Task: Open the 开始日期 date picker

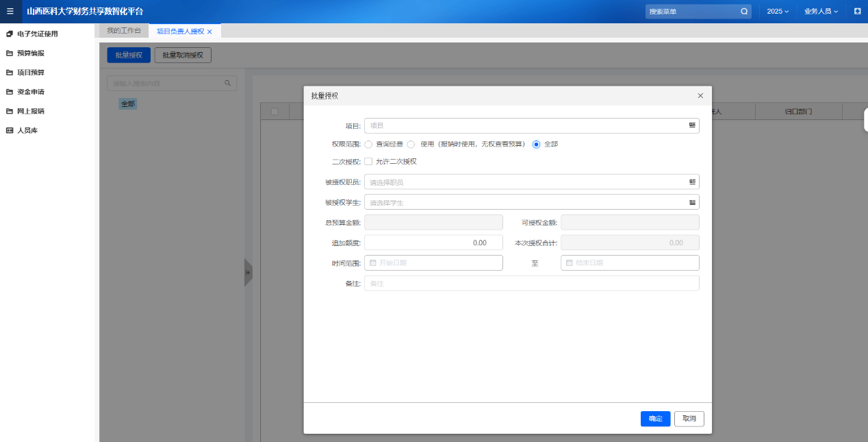Action: 433,263
